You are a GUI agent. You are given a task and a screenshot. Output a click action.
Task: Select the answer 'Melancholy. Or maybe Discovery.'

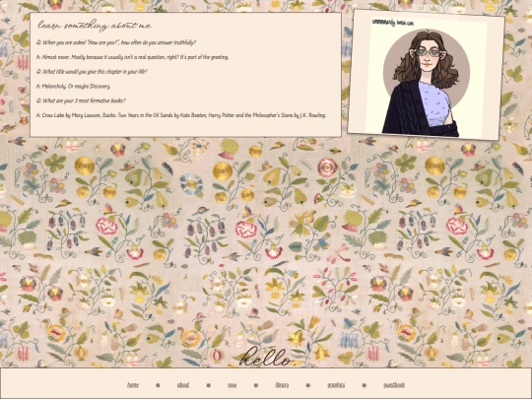point(73,86)
